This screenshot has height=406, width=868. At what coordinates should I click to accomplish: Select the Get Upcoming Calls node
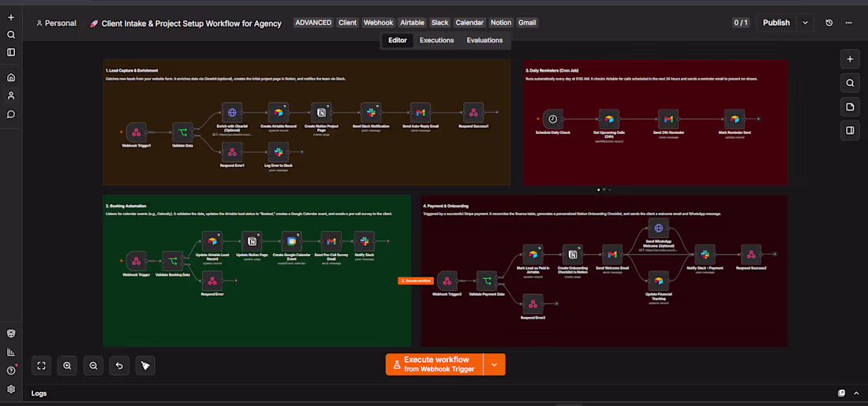point(609,119)
